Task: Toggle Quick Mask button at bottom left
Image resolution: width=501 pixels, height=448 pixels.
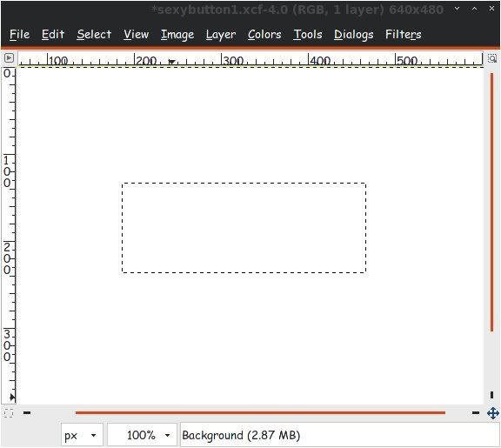Action: [x=9, y=413]
